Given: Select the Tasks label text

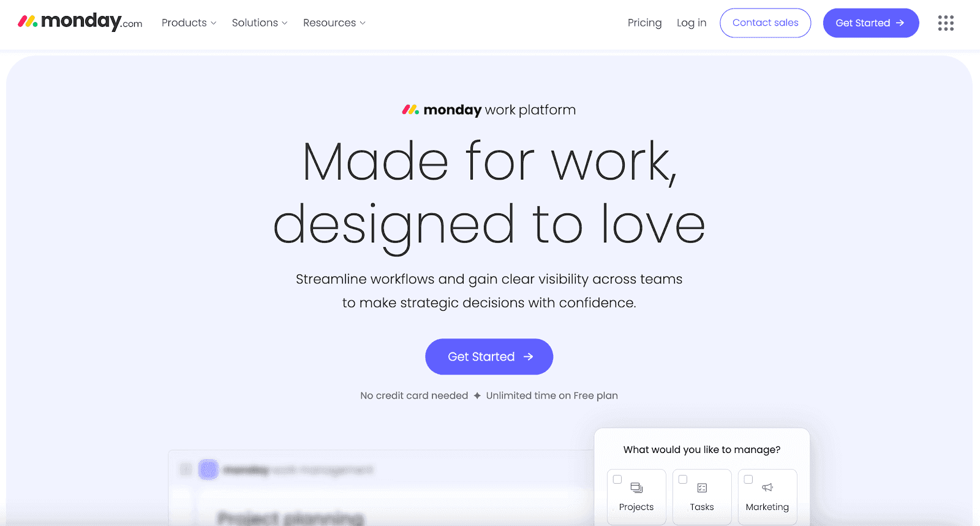Looking at the screenshot, I should [702, 507].
